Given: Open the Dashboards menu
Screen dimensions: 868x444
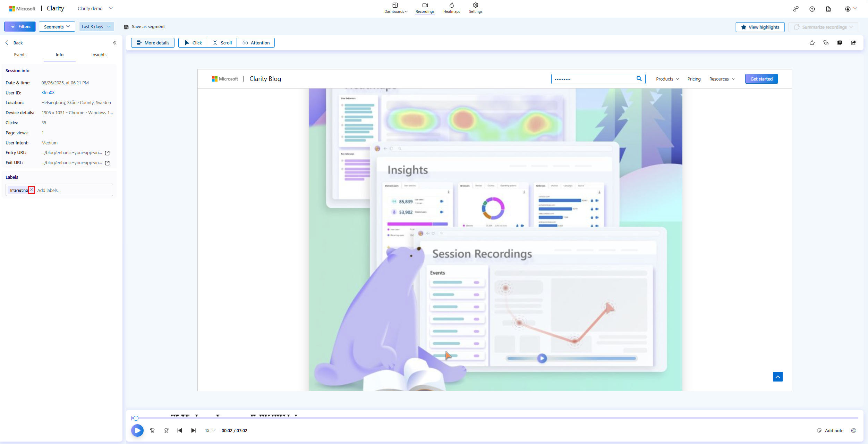Looking at the screenshot, I should tap(395, 8).
